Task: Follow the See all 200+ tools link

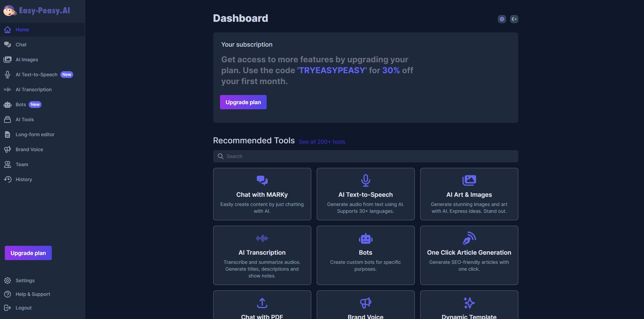Action: pyautogui.click(x=322, y=142)
